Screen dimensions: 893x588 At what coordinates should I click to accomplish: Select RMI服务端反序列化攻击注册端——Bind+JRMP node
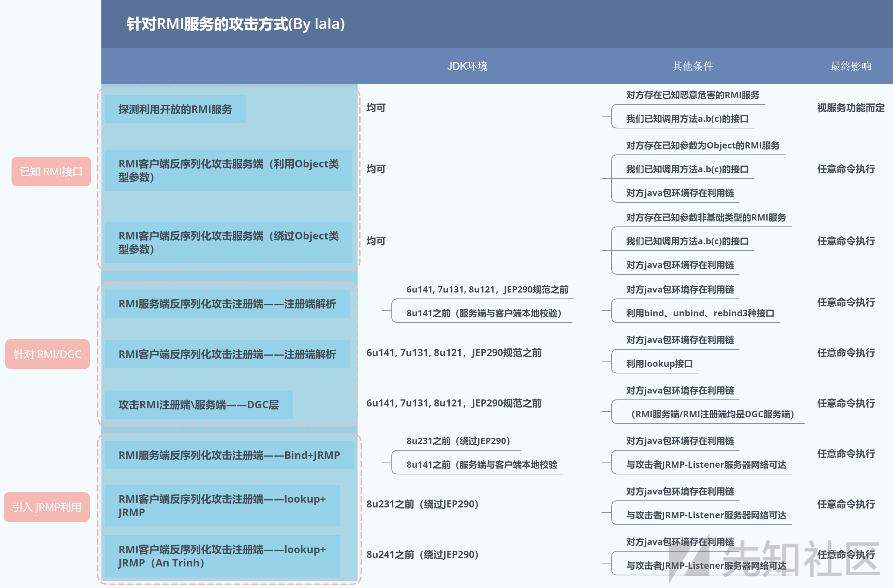point(229,455)
